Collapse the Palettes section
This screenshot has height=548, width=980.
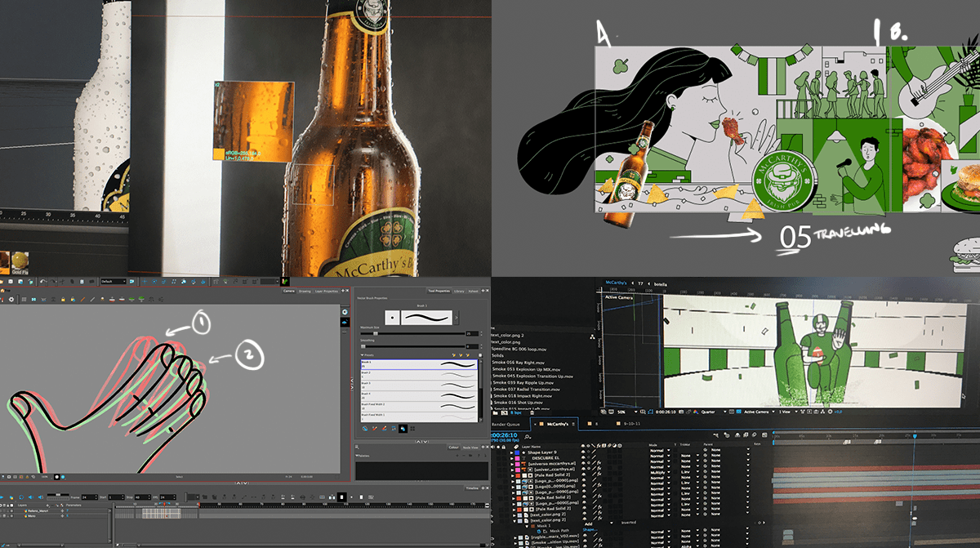(x=358, y=456)
